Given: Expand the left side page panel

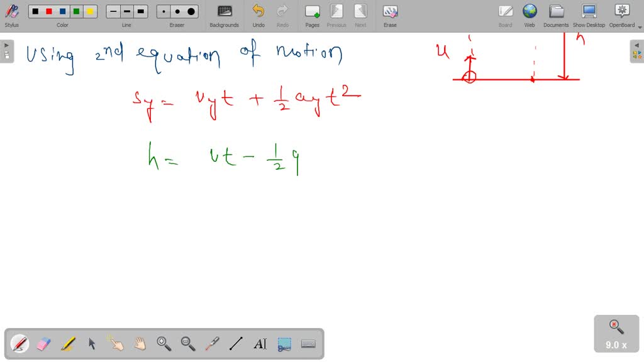Looking at the screenshot, I should (x=6, y=51).
